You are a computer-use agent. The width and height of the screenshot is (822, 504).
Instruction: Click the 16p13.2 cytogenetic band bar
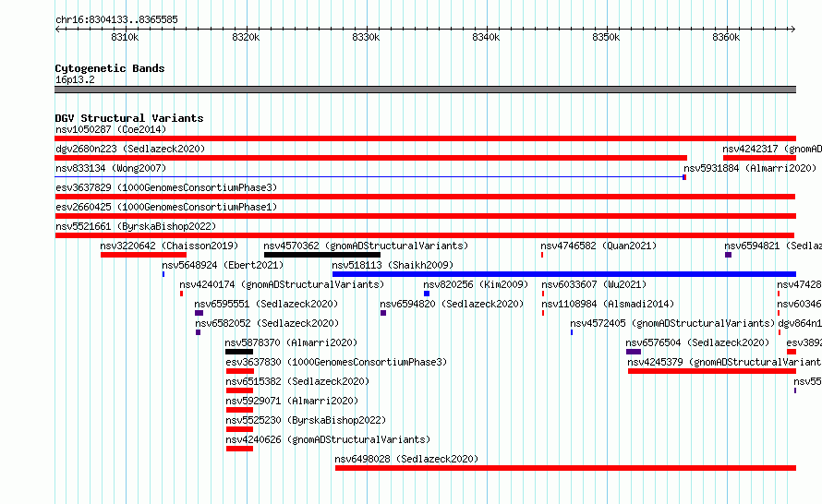pyautogui.click(x=425, y=90)
